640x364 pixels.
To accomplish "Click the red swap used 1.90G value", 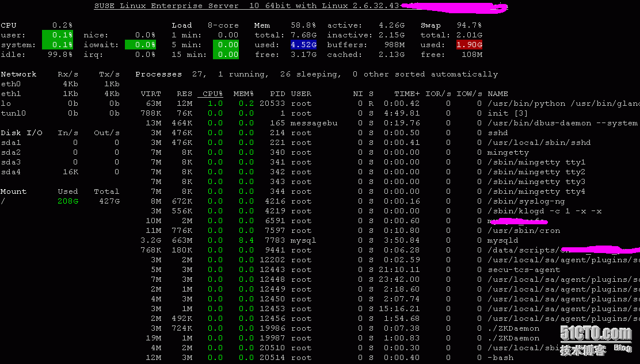I will point(468,45).
